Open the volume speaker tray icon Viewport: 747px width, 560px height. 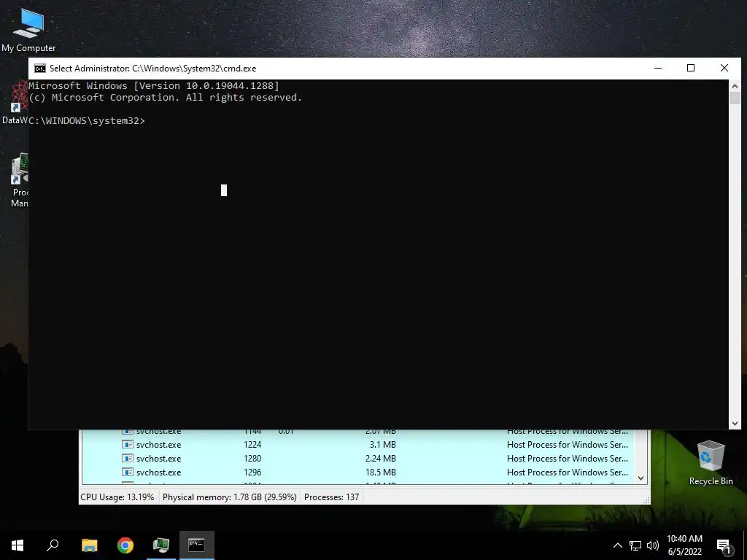[653, 545]
